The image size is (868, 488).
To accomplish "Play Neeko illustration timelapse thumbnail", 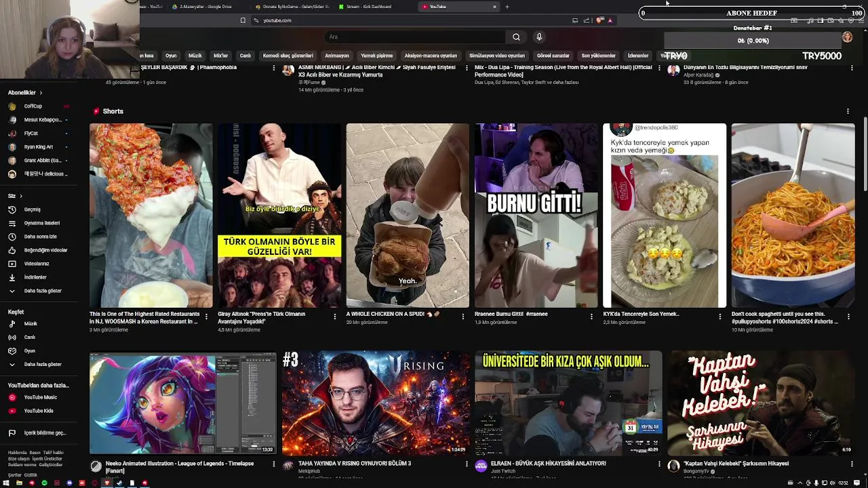I will 183,403.
